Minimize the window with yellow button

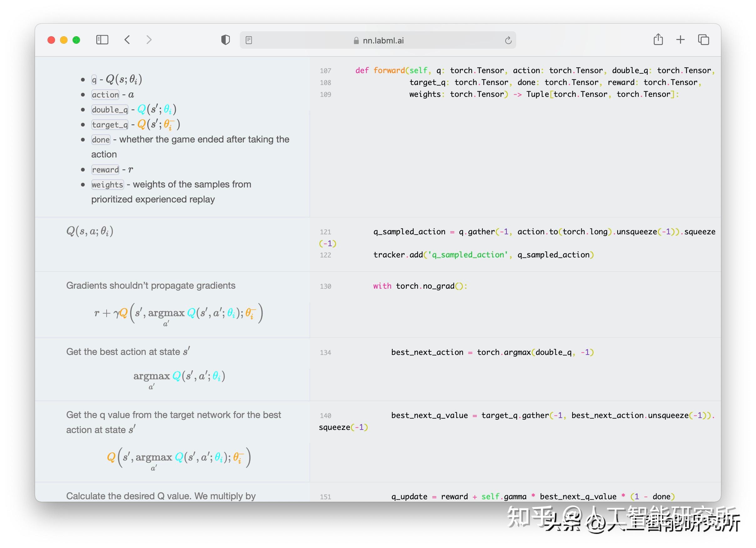[x=64, y=40]
